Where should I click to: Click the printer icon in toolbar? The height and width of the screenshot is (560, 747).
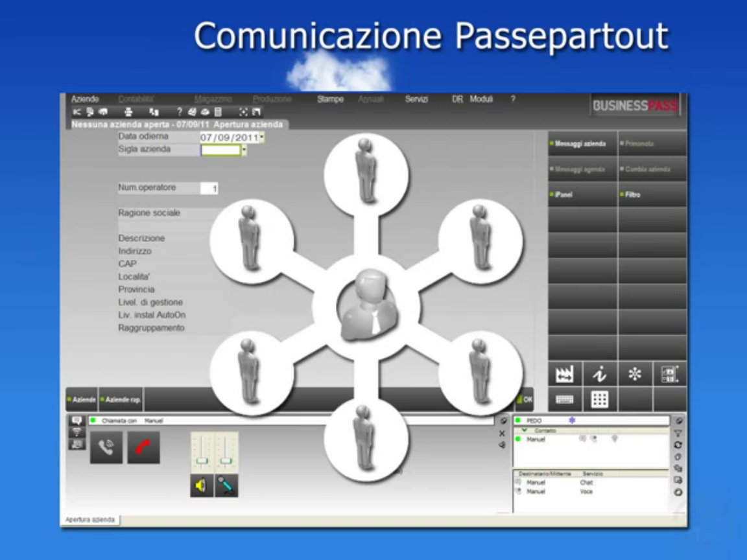click(128, 112)
